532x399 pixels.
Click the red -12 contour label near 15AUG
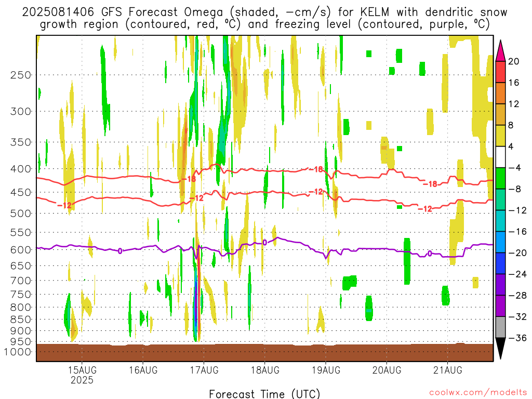64,205
